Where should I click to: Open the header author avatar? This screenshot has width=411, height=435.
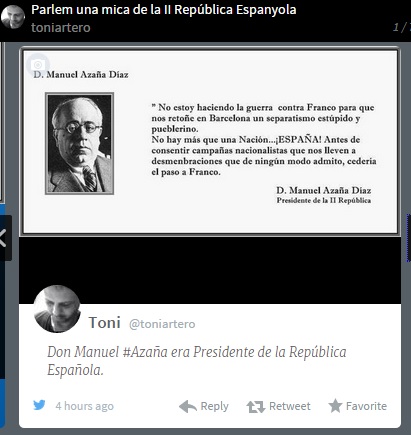13,17
